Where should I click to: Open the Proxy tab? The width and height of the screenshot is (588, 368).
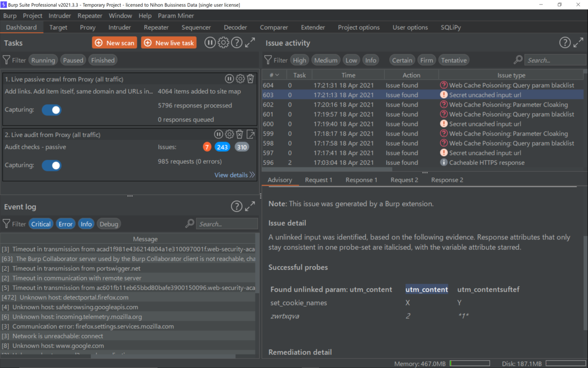(x=88, y=27)
